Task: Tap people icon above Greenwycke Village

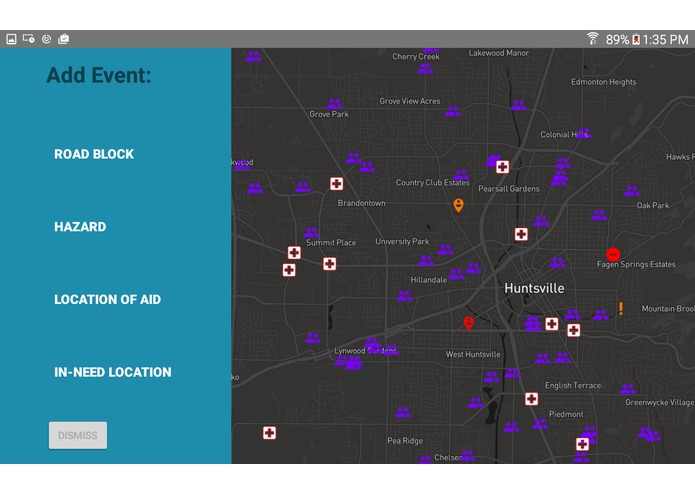Action: 628,389
